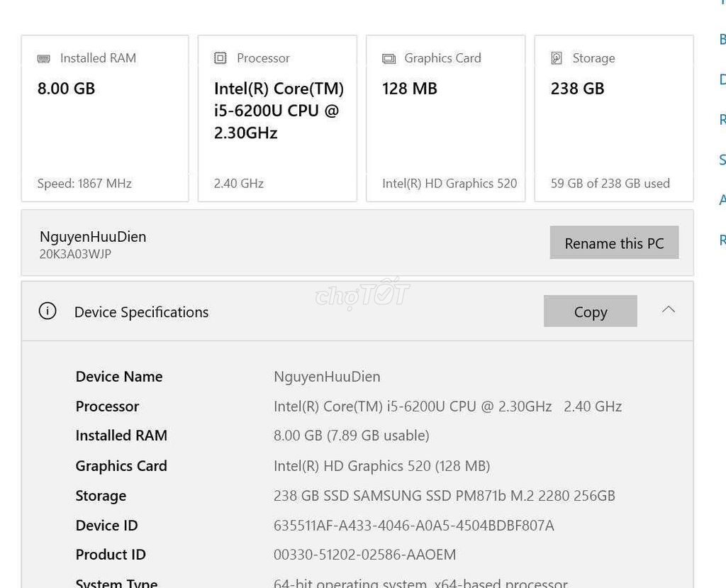The image size is (726, 588).
Task: Select the SAMSUNG SSD PM871b storage value
Action: (x=444, y=495)
